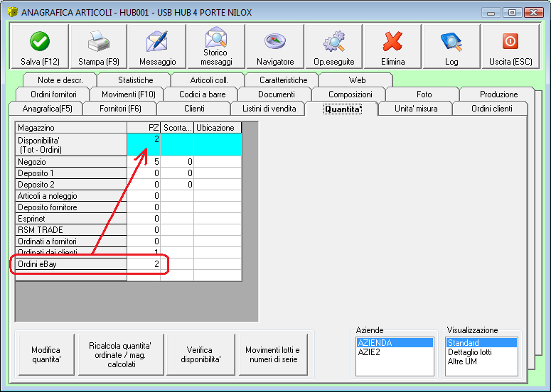The width and height of the screenshot is (551, 392).
Task: Select Deposito fornitore row
Action: tap(71, 207)
